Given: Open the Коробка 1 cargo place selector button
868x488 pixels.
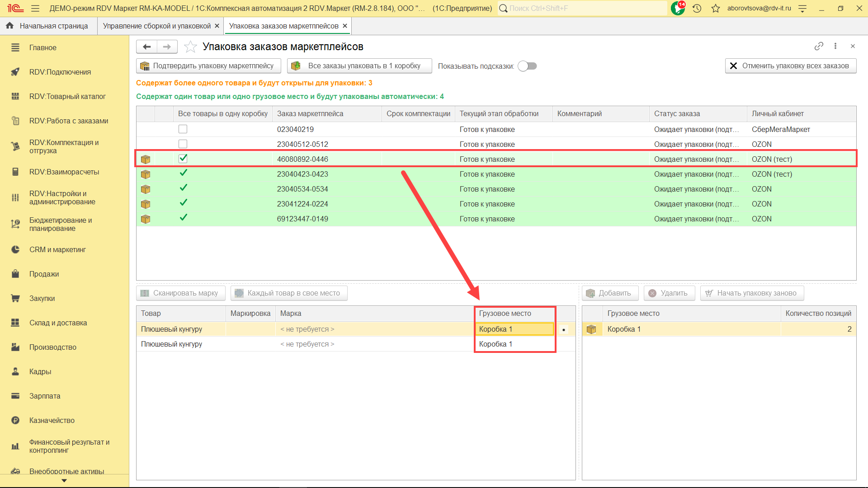Looking at the screenshot, I should (x=564, y=329).
